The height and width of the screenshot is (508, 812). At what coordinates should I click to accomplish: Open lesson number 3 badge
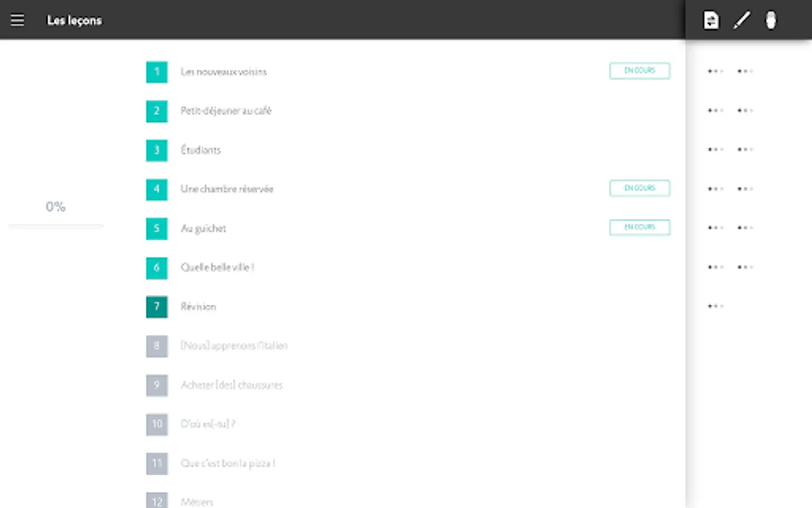point(157,150)
